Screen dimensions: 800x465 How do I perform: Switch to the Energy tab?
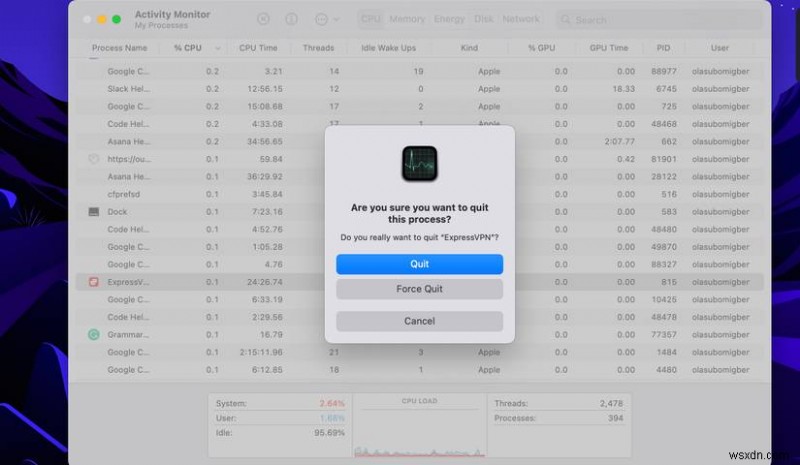click(449, 19)
